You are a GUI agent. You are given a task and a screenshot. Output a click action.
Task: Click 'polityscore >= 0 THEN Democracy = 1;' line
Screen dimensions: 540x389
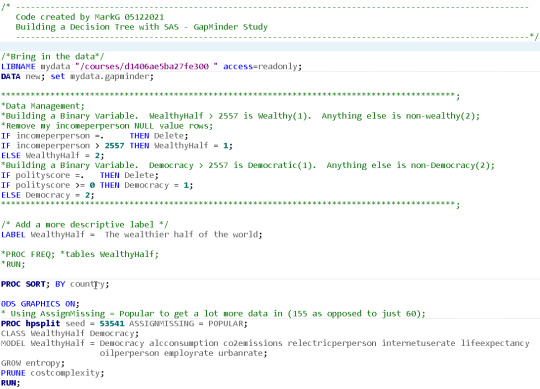(x=104, y=185)
